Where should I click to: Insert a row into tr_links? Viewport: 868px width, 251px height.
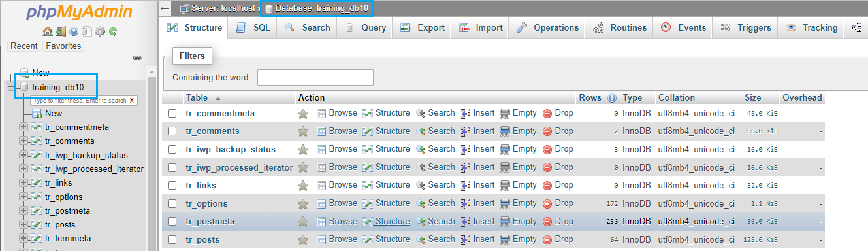pyautogui.click(x=478, y=185)
